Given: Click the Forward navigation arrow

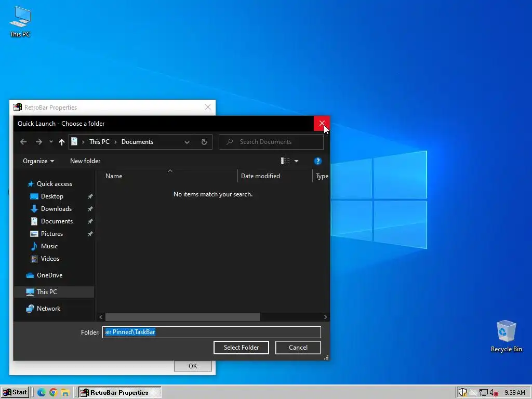Looking at the screenshot, I should (38, 142).
